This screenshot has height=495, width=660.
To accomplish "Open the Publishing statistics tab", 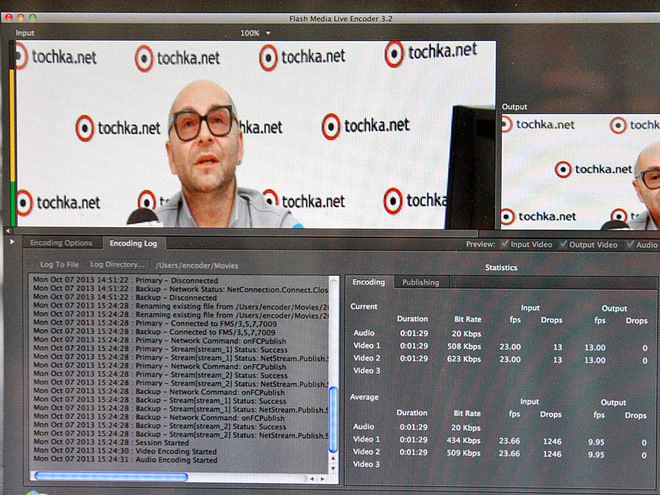I will click(x=420, y=282).
